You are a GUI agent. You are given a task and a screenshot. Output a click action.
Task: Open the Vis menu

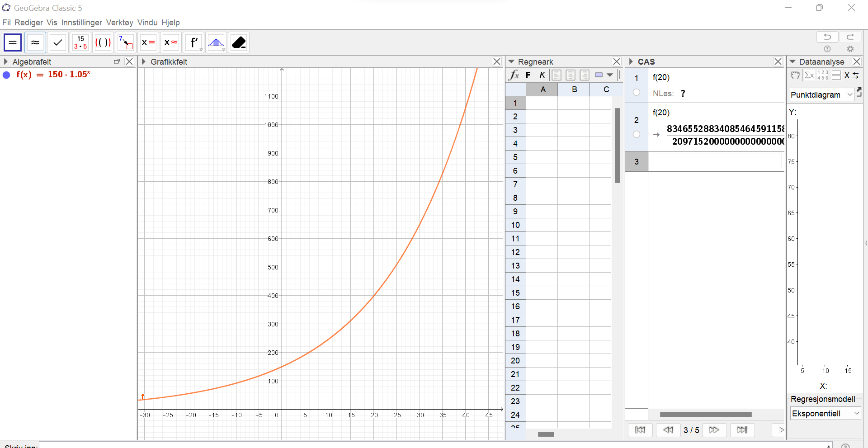pyautogui.click(x=52, y=23)
